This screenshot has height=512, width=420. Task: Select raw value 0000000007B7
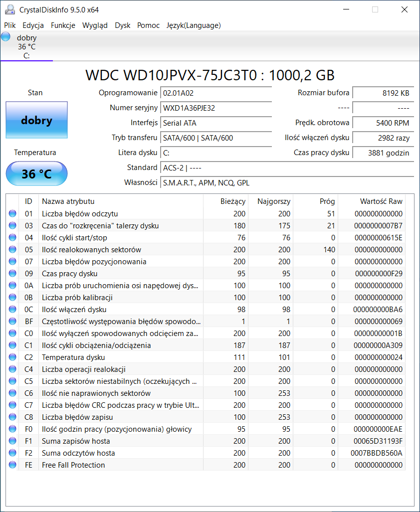(378, 226)
